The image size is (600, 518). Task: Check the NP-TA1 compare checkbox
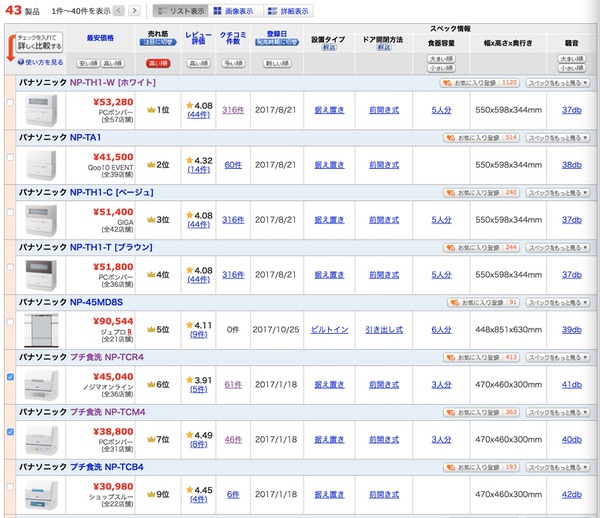pyautogui.click(x=10, y=157)
